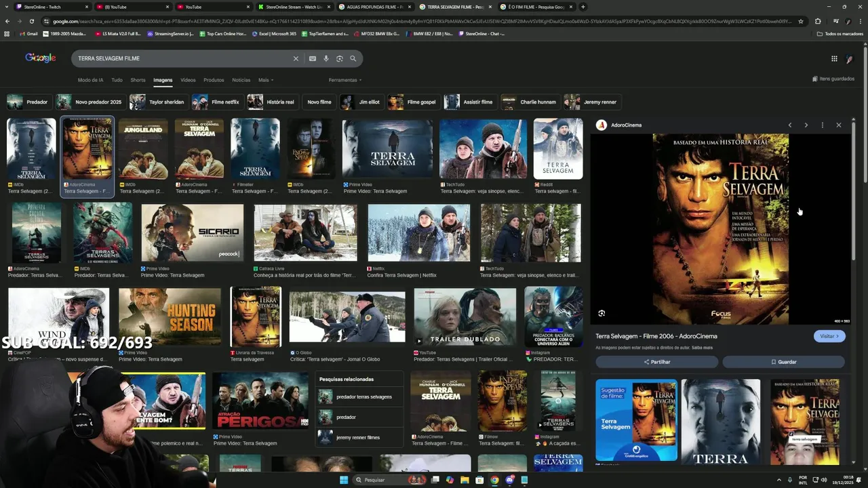Open the preview panel three-dot options
868x488 pixels.
[822, 125]
